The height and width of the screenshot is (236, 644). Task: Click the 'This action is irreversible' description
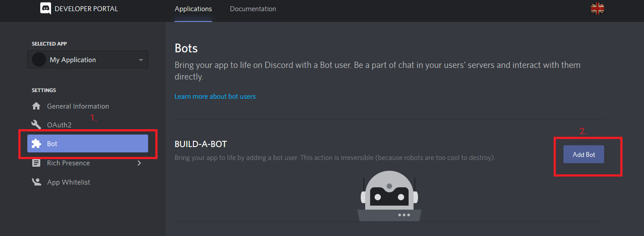[335, 158]
